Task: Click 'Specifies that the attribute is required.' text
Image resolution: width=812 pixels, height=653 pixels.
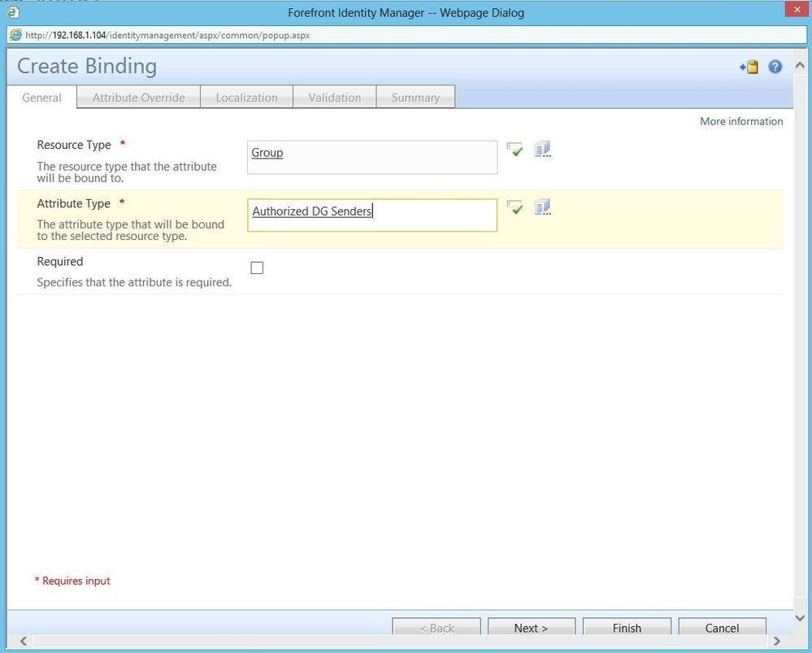Action: pyautogui.click(x=134, y=282)
